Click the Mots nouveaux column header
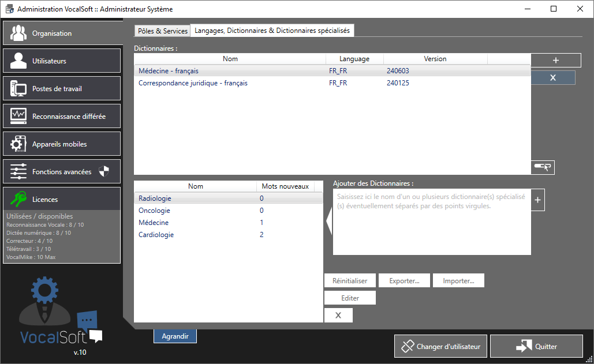This screenshot has width=594, height=364. pos(285,186)
